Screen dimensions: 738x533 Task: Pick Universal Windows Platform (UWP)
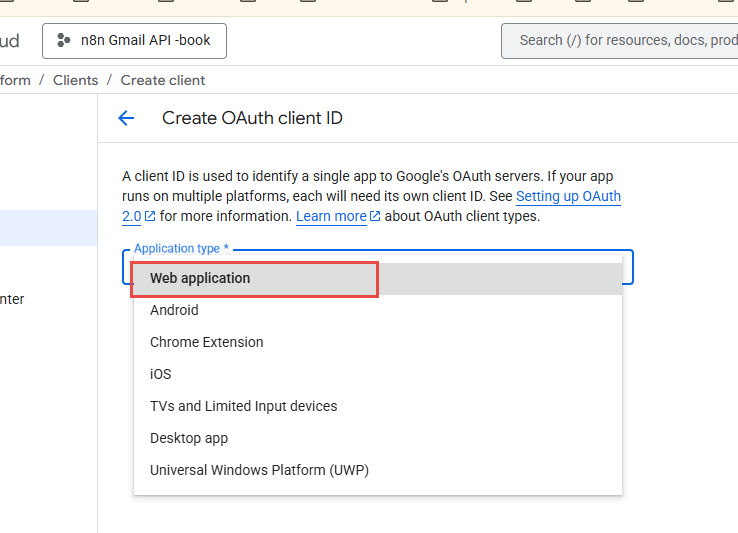click(x=259, y=470)
